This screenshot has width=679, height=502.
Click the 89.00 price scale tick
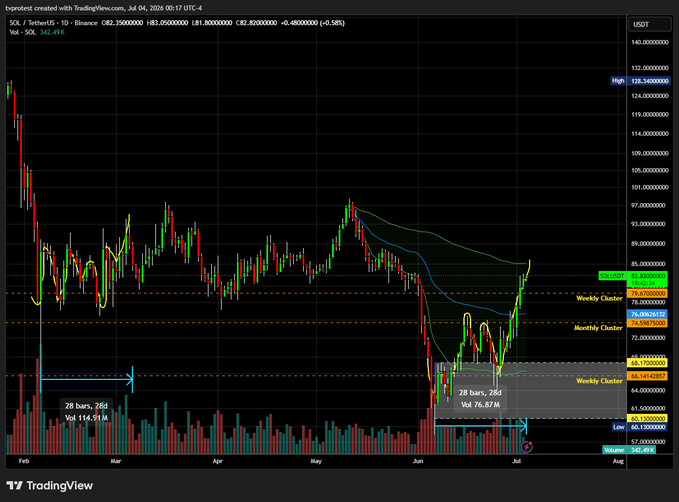click(650, 244)
